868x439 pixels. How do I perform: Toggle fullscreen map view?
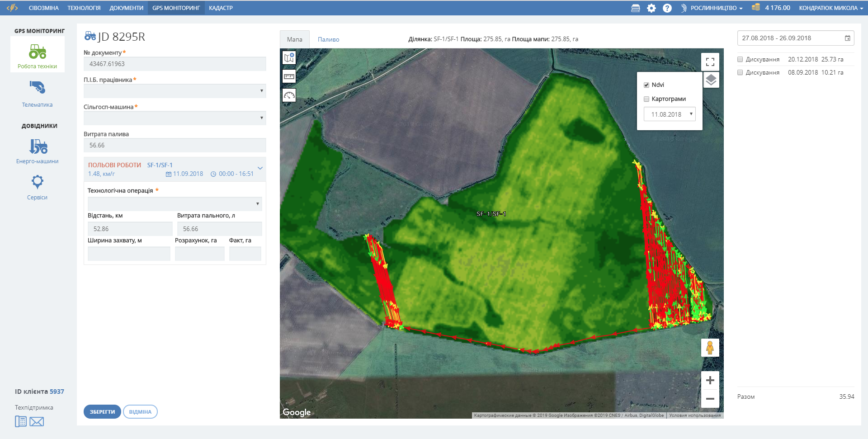(710, 62)
